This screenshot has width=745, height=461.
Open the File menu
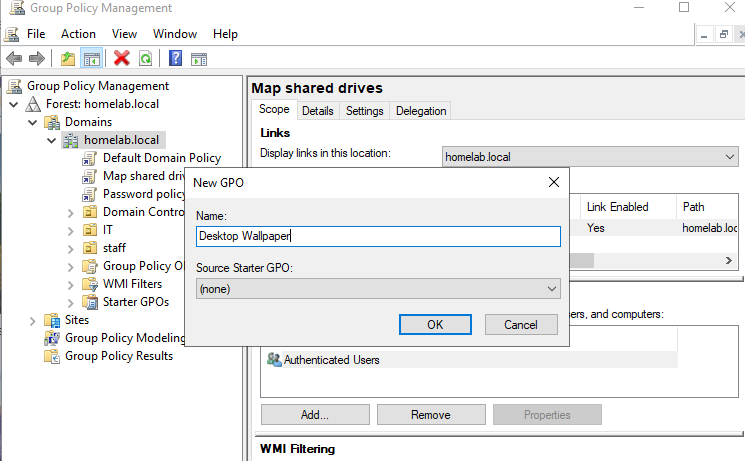click(x=36, y=34)
